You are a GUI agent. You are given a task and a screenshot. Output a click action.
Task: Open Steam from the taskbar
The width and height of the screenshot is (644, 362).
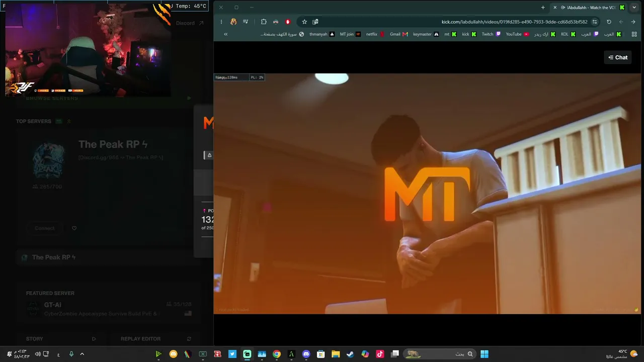coord(350,354)
